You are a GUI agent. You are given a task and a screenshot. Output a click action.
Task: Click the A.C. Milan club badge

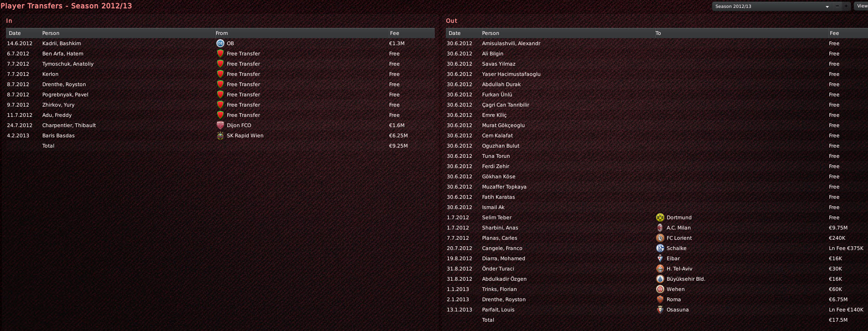[x=660, y=228]
